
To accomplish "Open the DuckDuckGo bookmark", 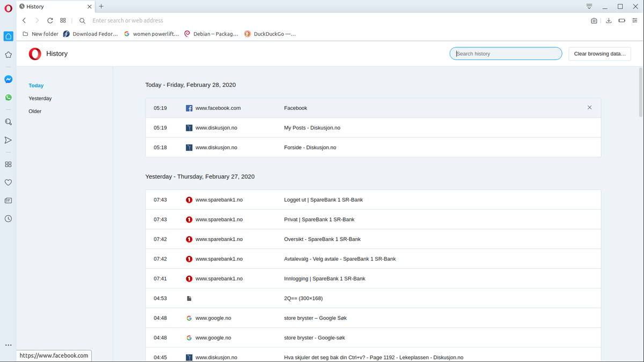I will click(x=270, y=34).
